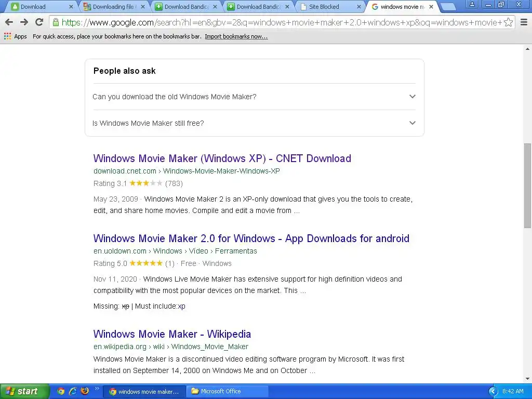Launch Internet Explorer from quick launch
The height and width of the screenshot is (399, 532).
pos(73,391)
